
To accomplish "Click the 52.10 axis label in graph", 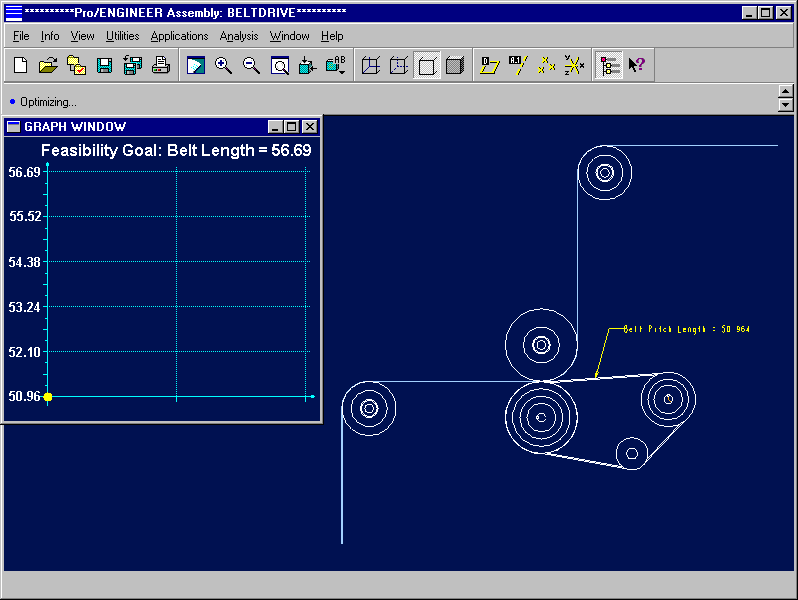I will 24,352.
